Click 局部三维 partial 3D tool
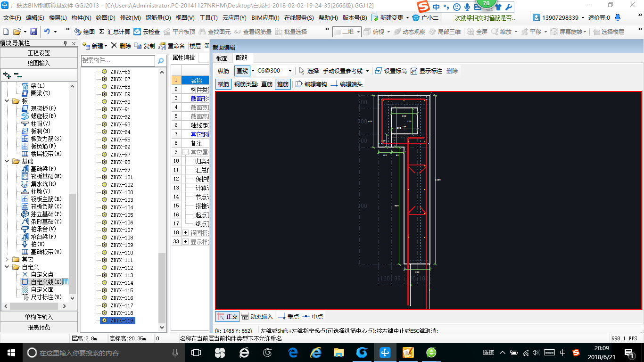 click(x=445, y=32)
